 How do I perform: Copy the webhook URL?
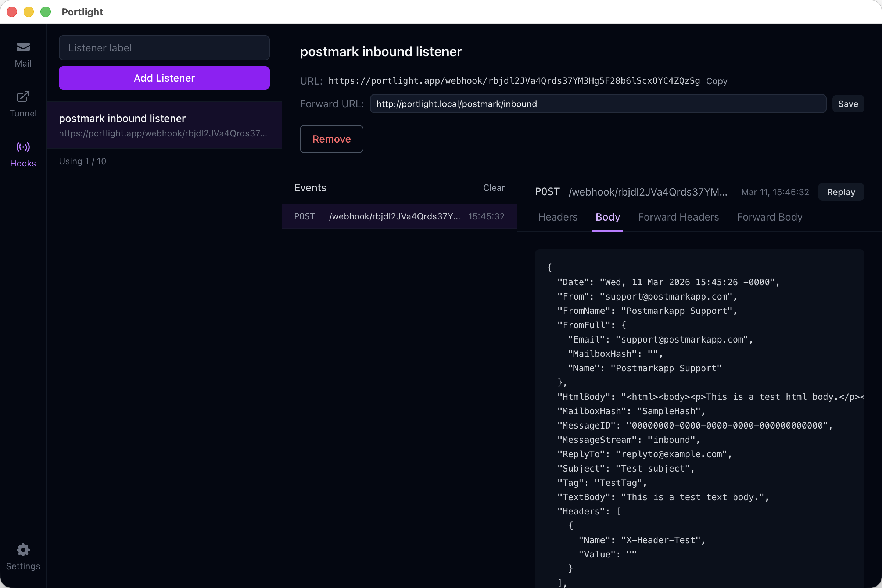[x=716, y=81]
